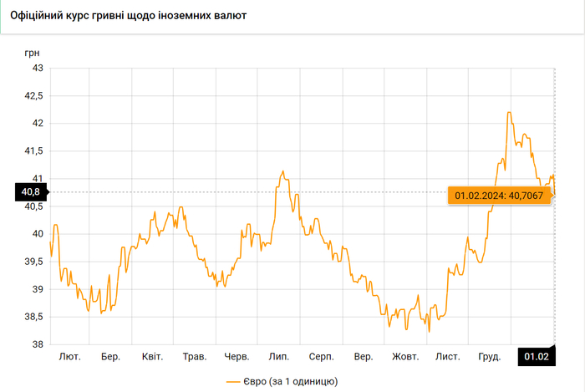Click the chart title about official hryvnia rate
Viewport: 585px width, 392px height.
pos(128,17)
